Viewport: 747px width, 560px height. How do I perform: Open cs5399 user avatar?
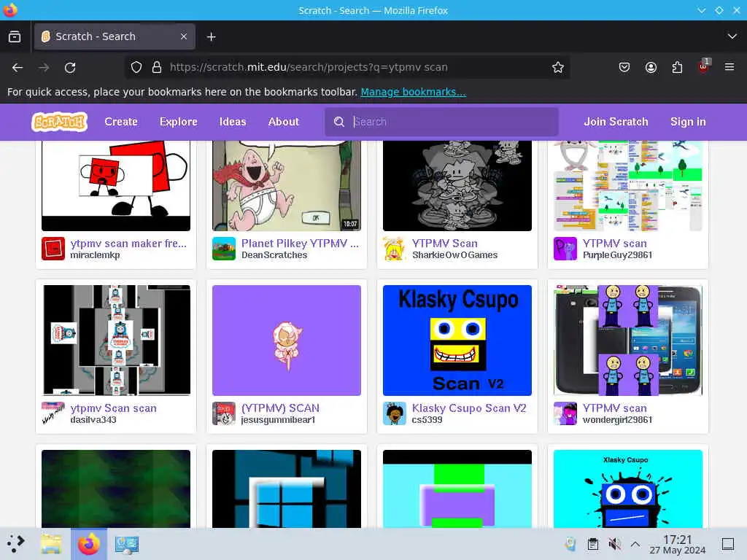395,413
